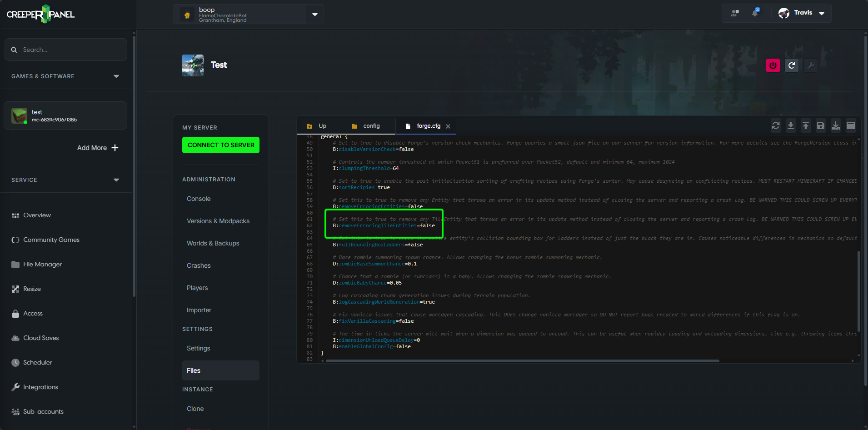Screen dimensions: 868x430
Task: Open Versions & Modpacks
Action: click(218, 221)
